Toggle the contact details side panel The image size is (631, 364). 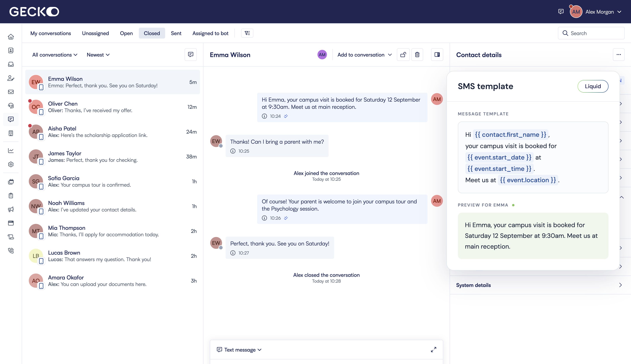[437, 55]
